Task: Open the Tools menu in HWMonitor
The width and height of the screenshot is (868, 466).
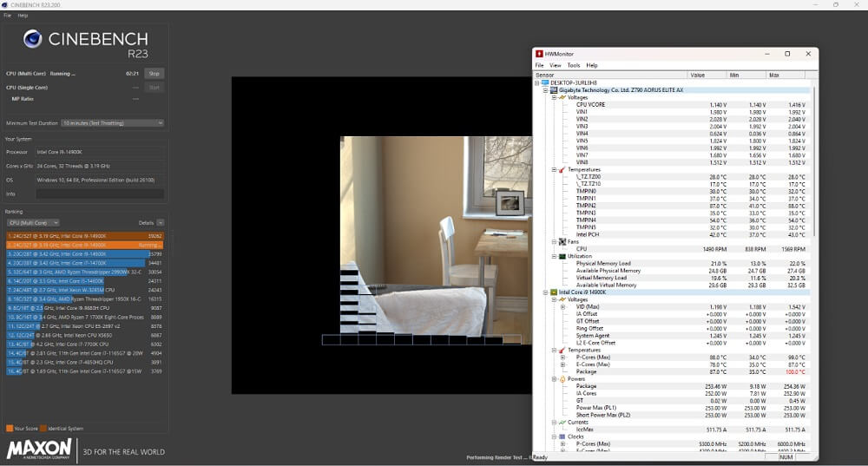Action: [573, 65]
